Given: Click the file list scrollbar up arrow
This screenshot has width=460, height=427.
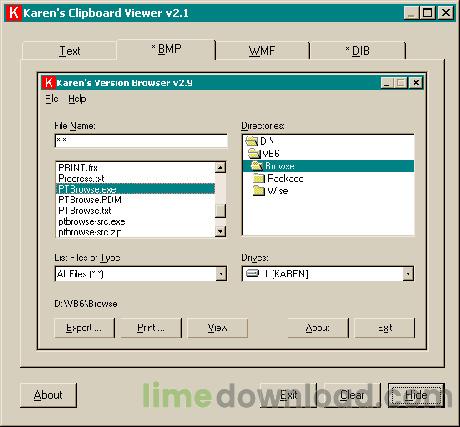Looking at the screenshot, I should click(x=220, y=167).
